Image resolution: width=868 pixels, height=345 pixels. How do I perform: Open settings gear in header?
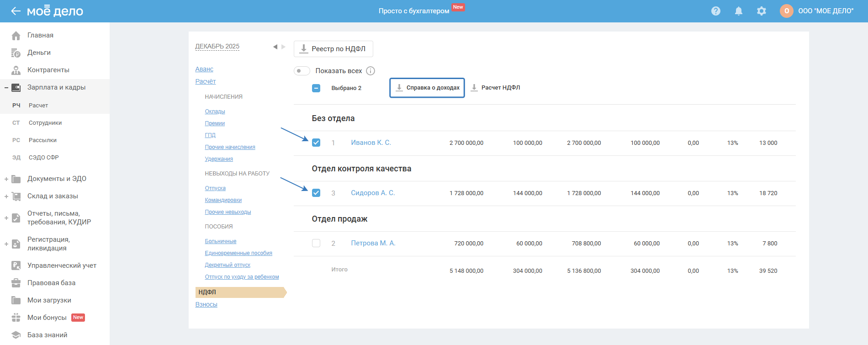762,11
